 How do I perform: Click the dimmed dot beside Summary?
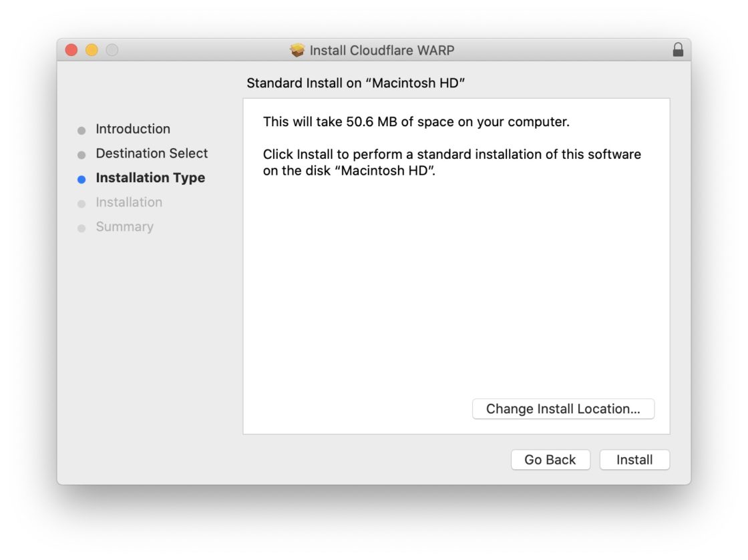tap(82, 227)
